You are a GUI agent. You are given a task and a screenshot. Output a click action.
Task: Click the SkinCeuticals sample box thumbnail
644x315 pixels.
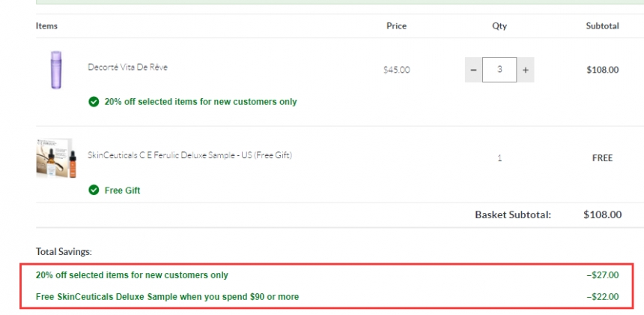point(56,158)
